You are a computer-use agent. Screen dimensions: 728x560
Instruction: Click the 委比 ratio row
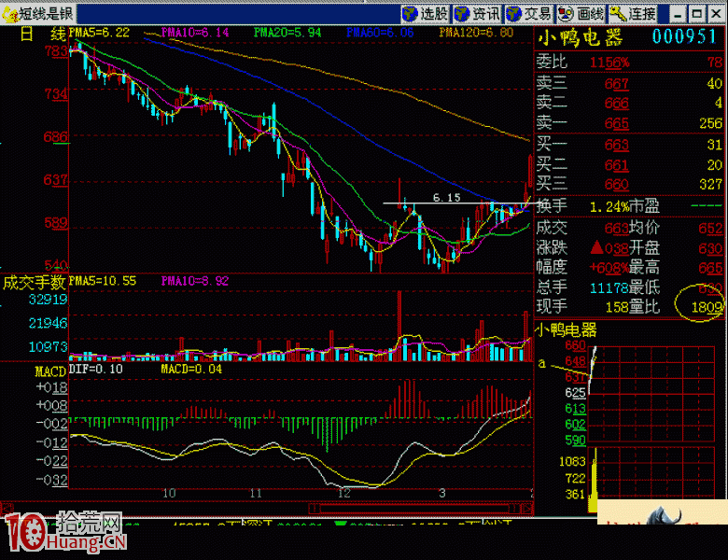pyautogui.click(x=629, y=62)
